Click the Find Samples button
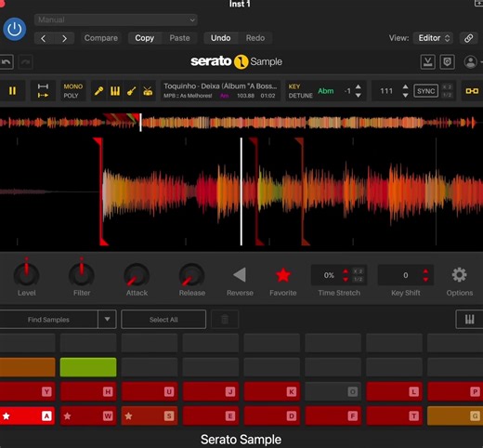This screenshot has height=448, width=483. click(x=48, y=320)
